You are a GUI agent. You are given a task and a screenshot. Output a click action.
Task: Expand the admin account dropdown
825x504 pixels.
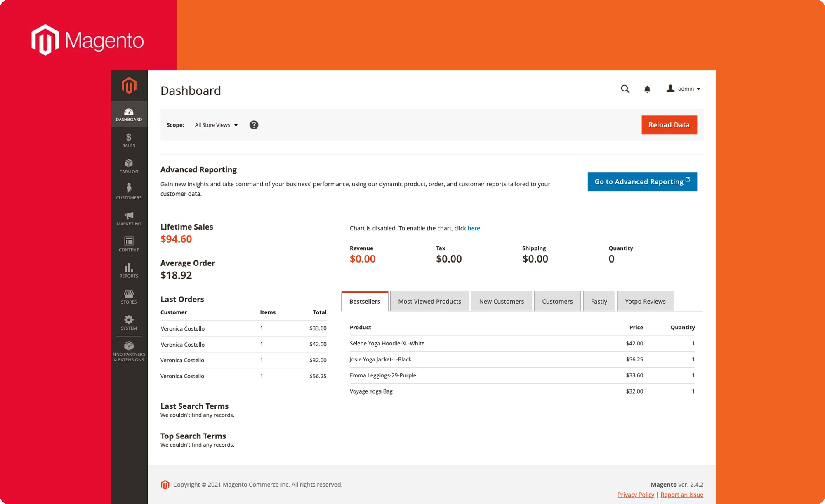tap(684, 89)
